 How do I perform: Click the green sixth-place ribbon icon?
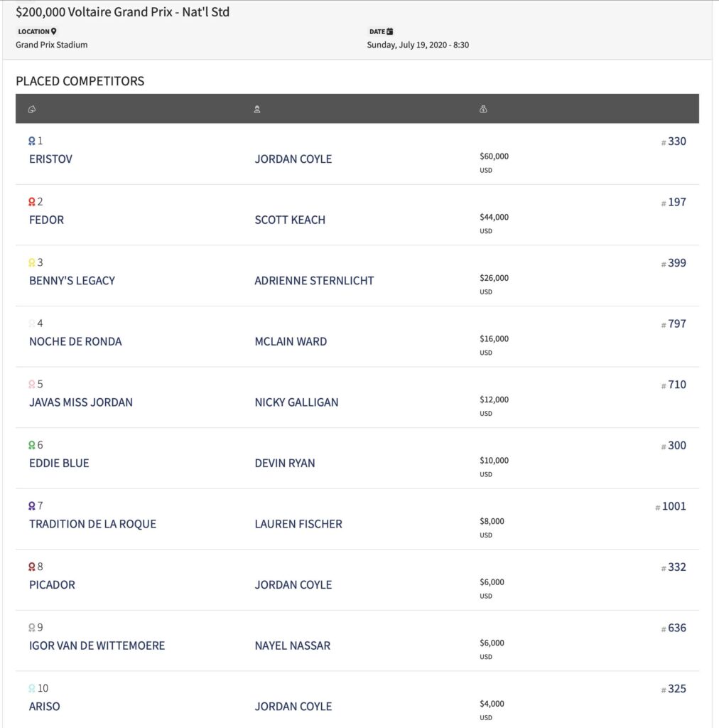click(x=31, y=445)
